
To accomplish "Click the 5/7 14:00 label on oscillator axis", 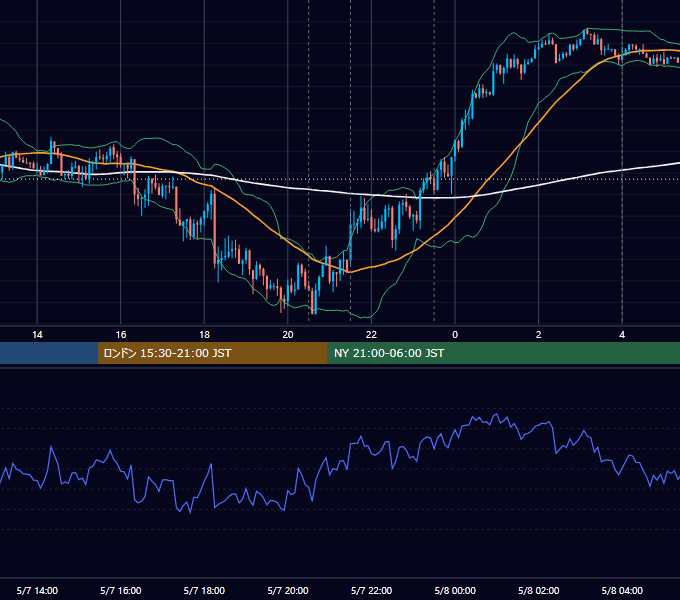I will click(x=37, y=591).
